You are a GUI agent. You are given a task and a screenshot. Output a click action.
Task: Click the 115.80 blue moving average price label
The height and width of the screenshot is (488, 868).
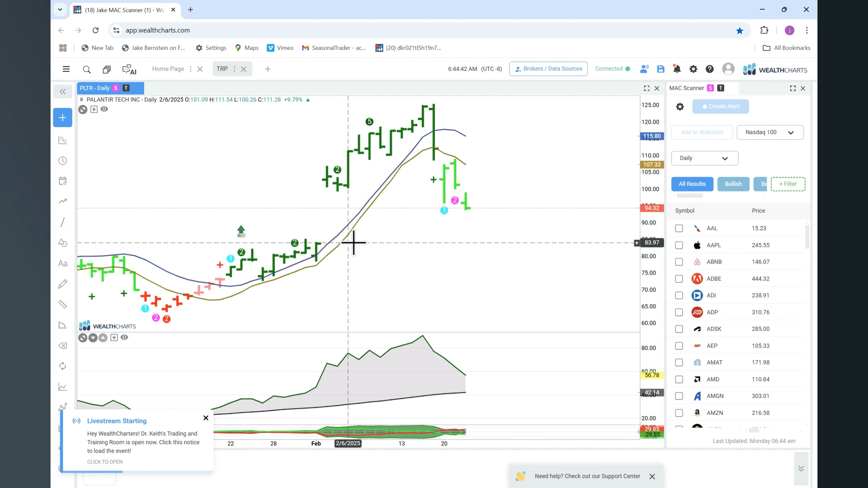(x=651, y=136)
